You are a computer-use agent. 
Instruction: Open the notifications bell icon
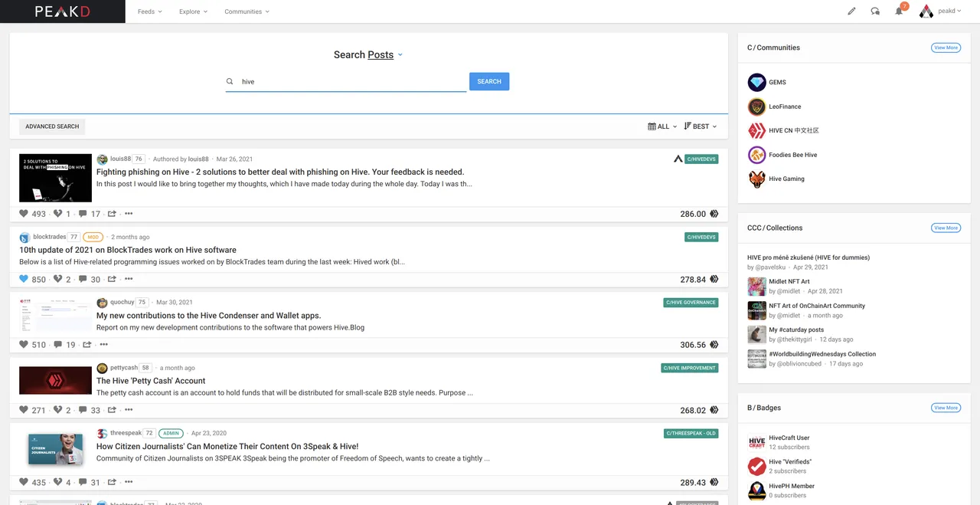click(900, 11)
